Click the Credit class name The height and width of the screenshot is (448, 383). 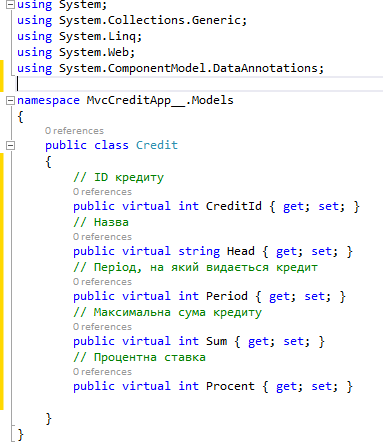[x=157, y=145]
